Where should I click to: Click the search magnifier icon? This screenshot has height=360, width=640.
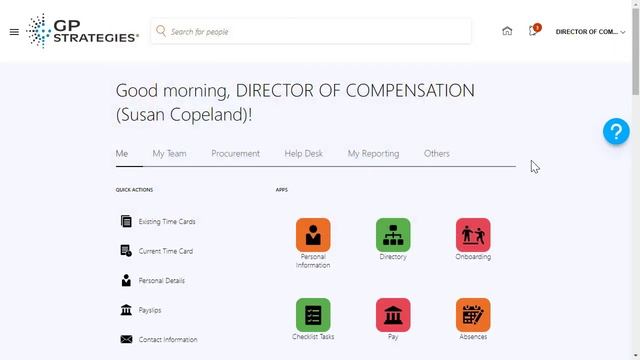click(161, 31)
